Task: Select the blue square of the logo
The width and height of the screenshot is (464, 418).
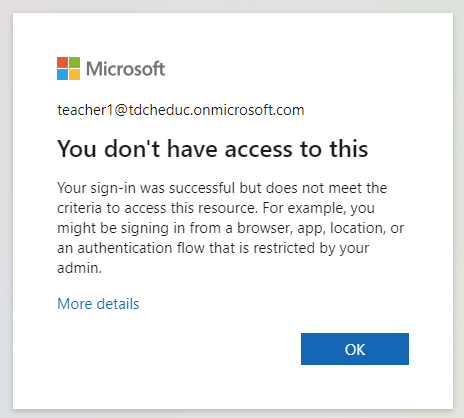Action: [x=62, y=75]
